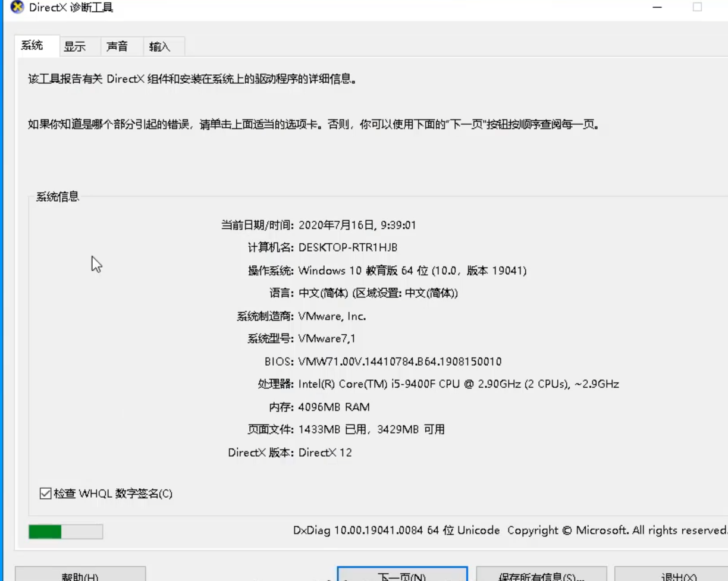The height and width of the screenshot is (581, 728).
Task: Click the 页面文件 label
Action: tap(271, 430)
